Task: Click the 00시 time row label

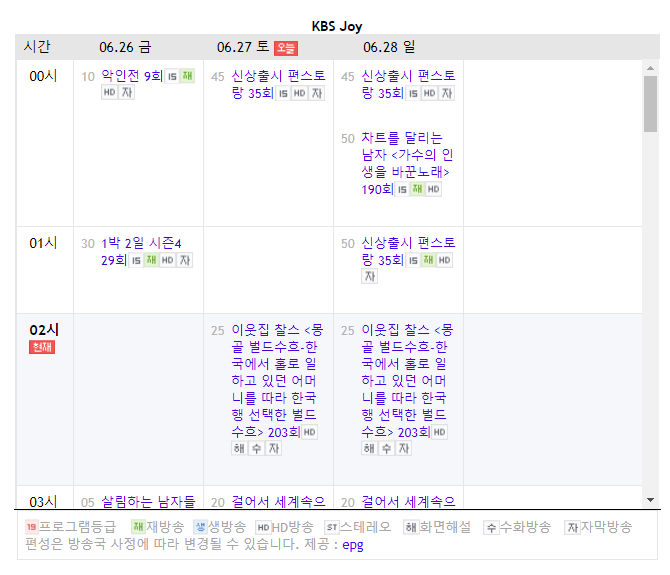Action: click(43, 76)
